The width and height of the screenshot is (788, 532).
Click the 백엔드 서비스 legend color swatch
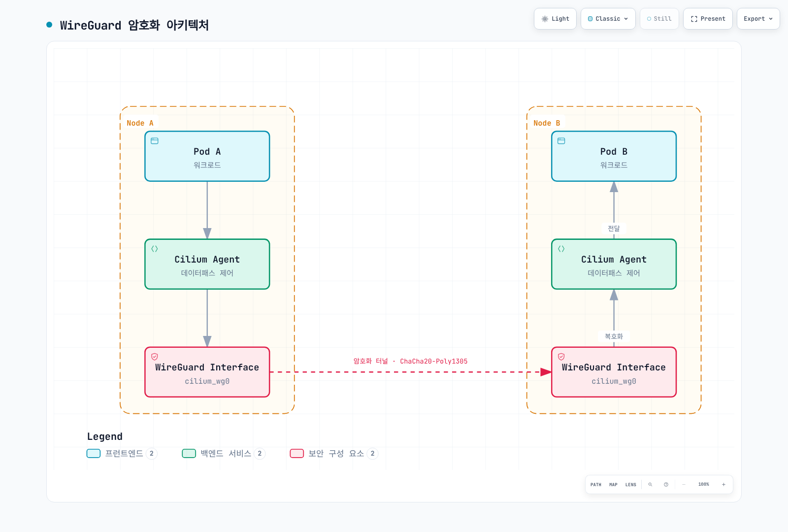point(189,454)
